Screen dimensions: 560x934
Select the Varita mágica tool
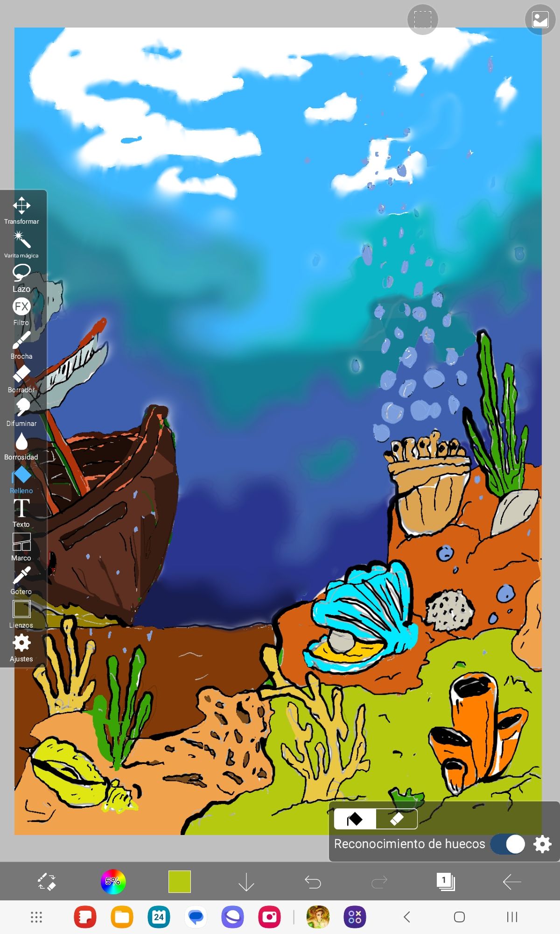21,244
